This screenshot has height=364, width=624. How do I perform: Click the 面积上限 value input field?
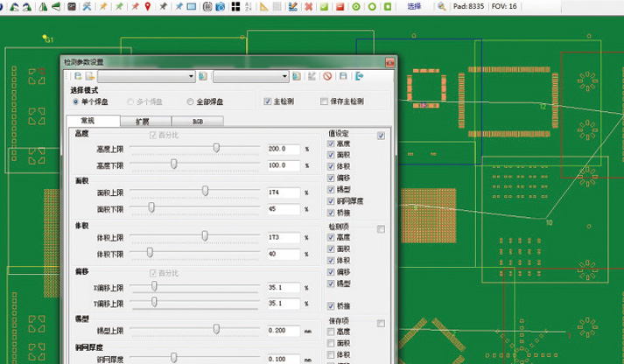pos(283,192)
